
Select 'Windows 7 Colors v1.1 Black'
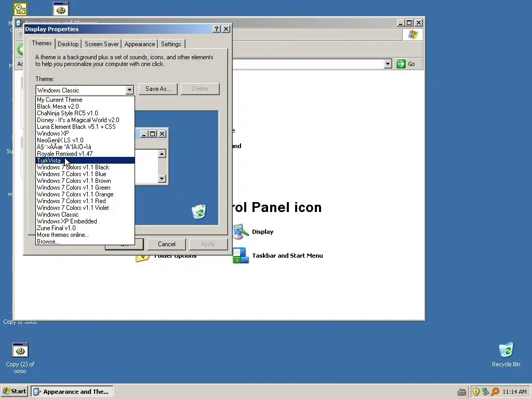pos(85,167)
